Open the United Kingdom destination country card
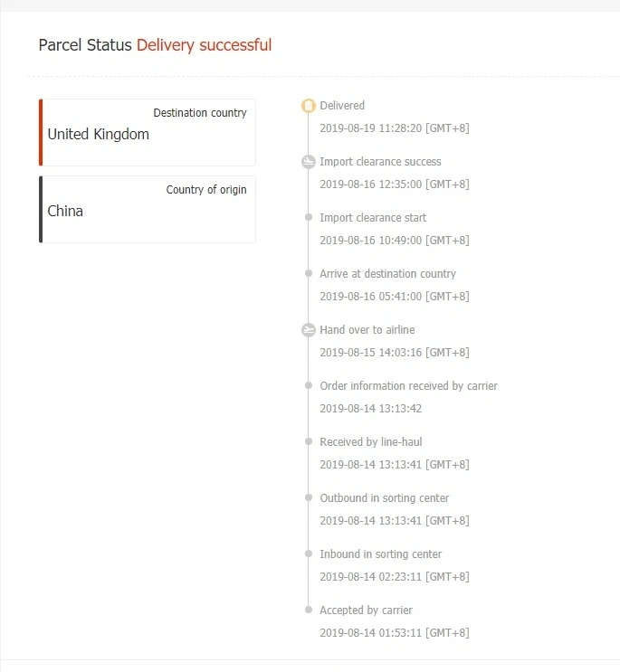 coord(148,132)
